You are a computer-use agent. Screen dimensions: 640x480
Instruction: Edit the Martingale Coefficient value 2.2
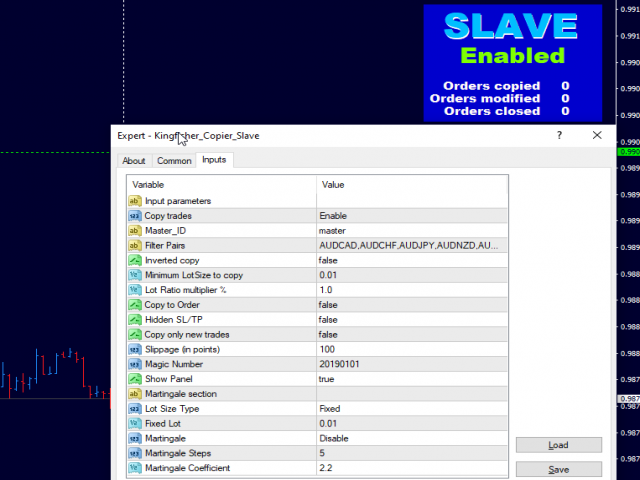pos(412,468)
